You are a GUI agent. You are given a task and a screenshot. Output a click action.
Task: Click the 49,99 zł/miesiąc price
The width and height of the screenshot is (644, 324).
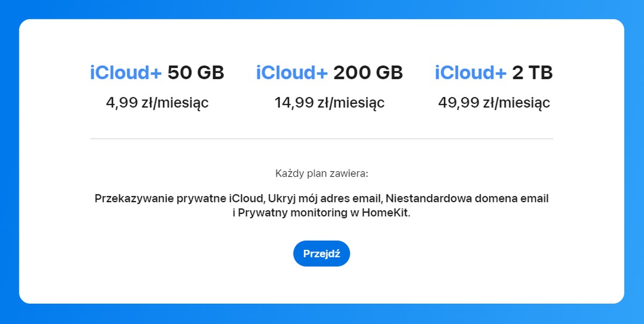494,102
